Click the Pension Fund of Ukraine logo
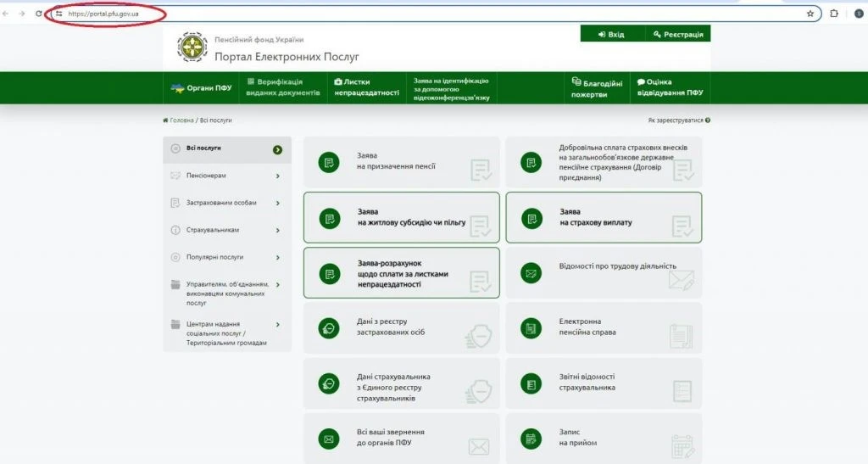Image resolution: width=868 pixels, height=464 pixels. [x=192, y=48]
